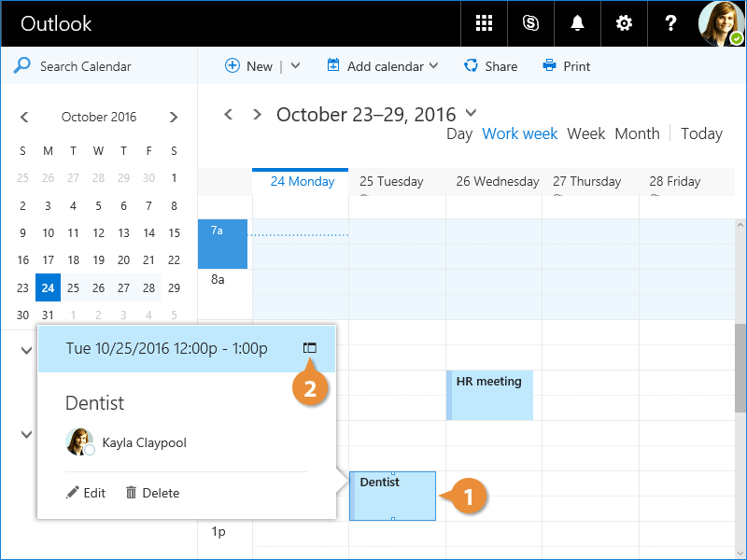The height and width of the screenshot is (560, 747).
Task: Open the app launcher grid icon
Action: (484, 23)
